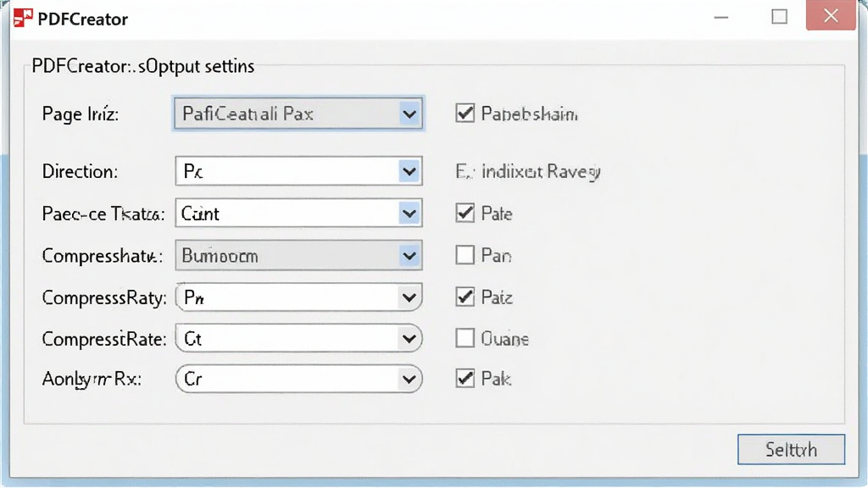The width and height of the screenshot is (868, 488).
Task: Expand the Bumoocm dropdown
Action: (x=298, y=255)
